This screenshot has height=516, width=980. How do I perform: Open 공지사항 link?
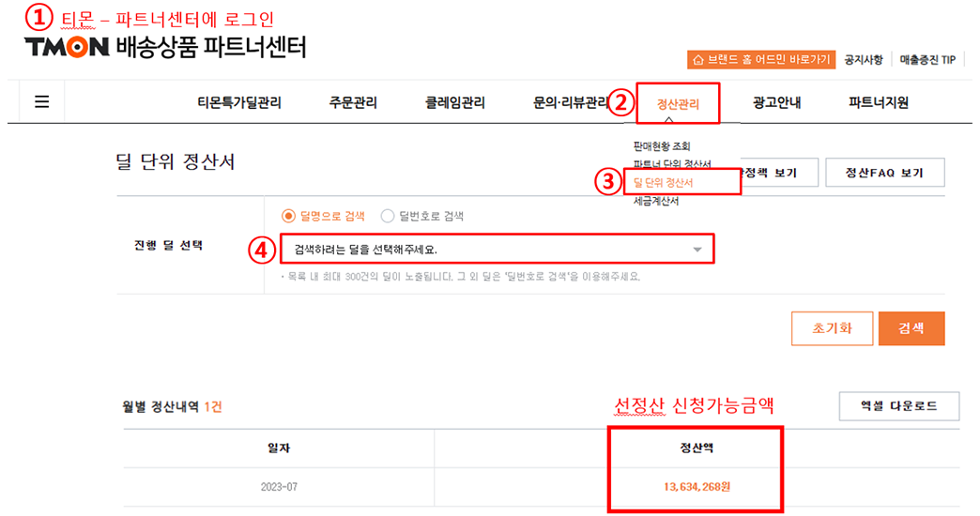point(863,60)
